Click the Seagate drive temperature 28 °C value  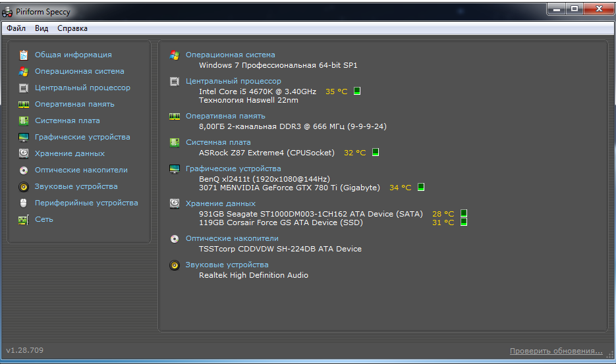coord(443,214)
